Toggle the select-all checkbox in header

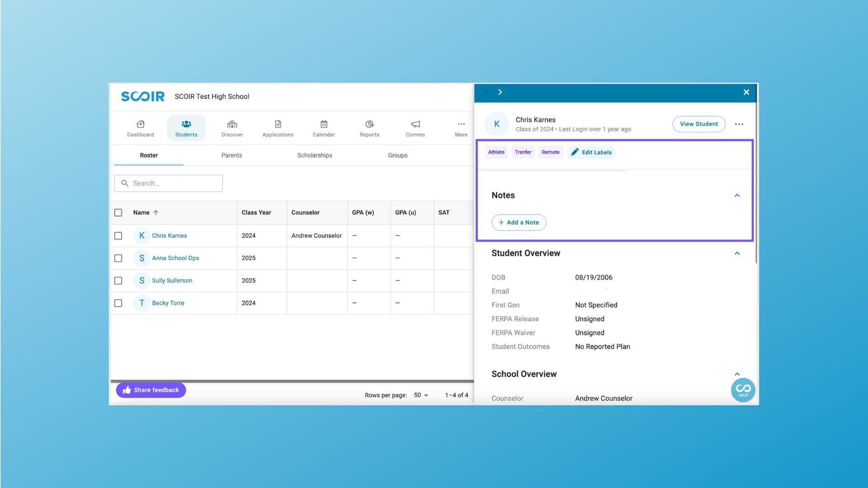(x=118, y=213)
